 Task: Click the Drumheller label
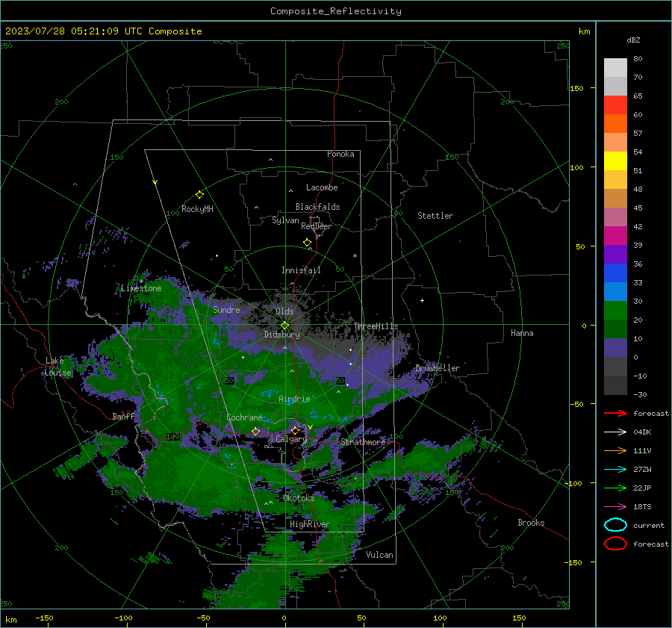[438, 368]
